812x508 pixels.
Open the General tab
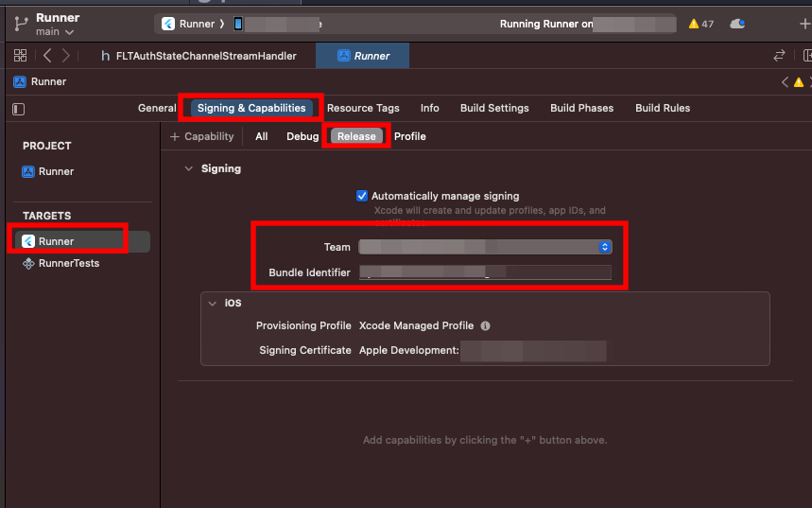pyautogui.click(x=157, y=108)
